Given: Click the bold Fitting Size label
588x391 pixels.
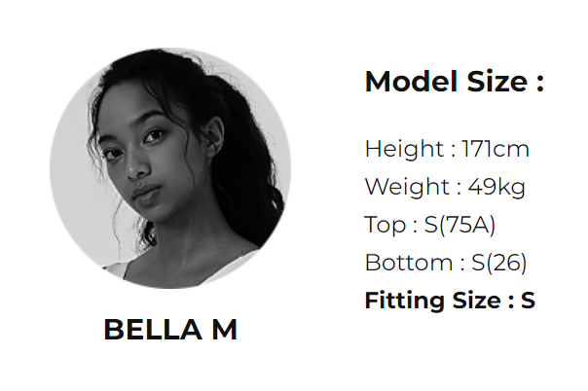Looking at the screenshot, I should (x=432, y=301).
